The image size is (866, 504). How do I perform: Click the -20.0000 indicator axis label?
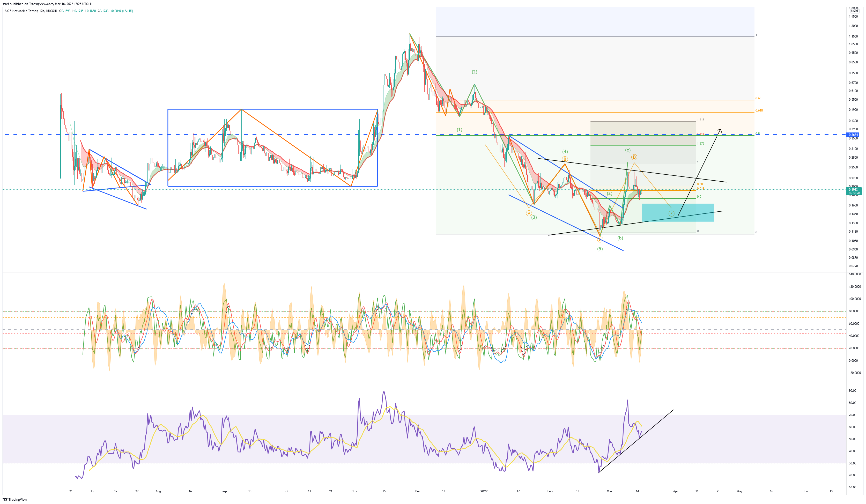(x=855, y=373)
